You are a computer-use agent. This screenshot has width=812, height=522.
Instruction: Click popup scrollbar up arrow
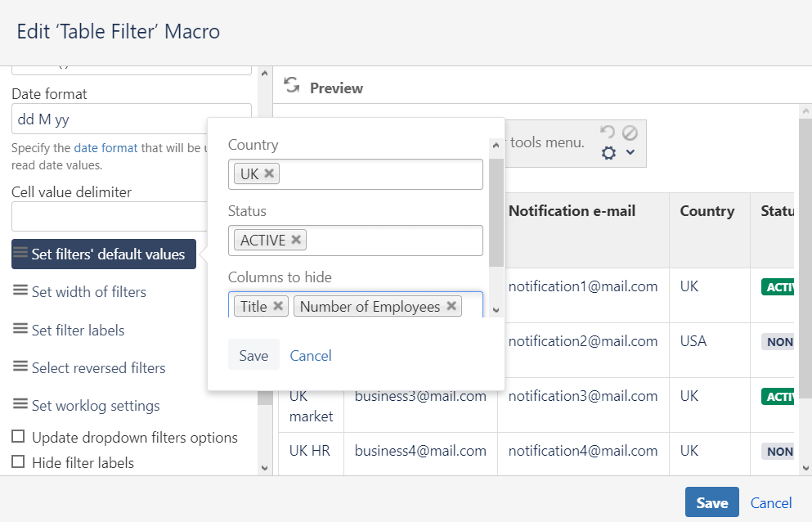point(496,145)
